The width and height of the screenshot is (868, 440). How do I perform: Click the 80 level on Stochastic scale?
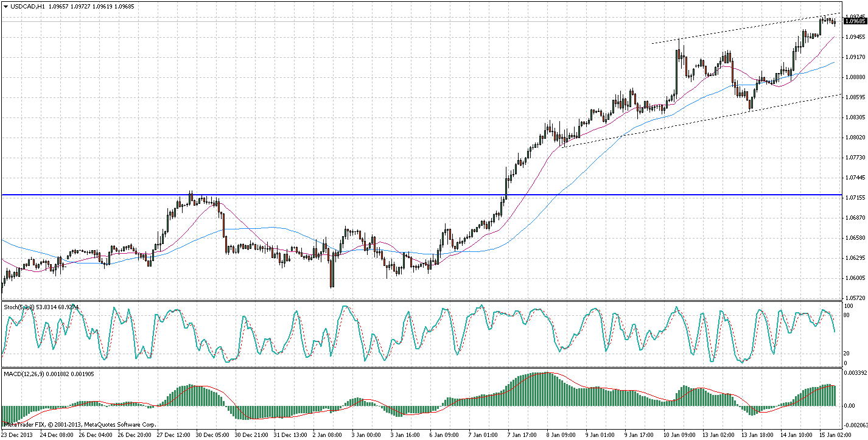pos(849,315)
